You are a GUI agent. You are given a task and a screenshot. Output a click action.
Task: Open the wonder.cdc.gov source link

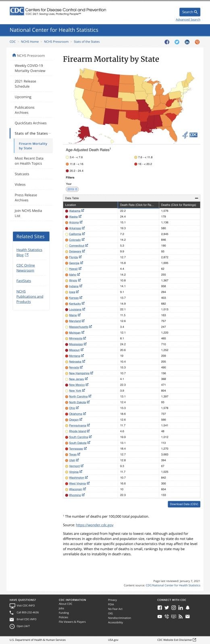coord(95,525)
